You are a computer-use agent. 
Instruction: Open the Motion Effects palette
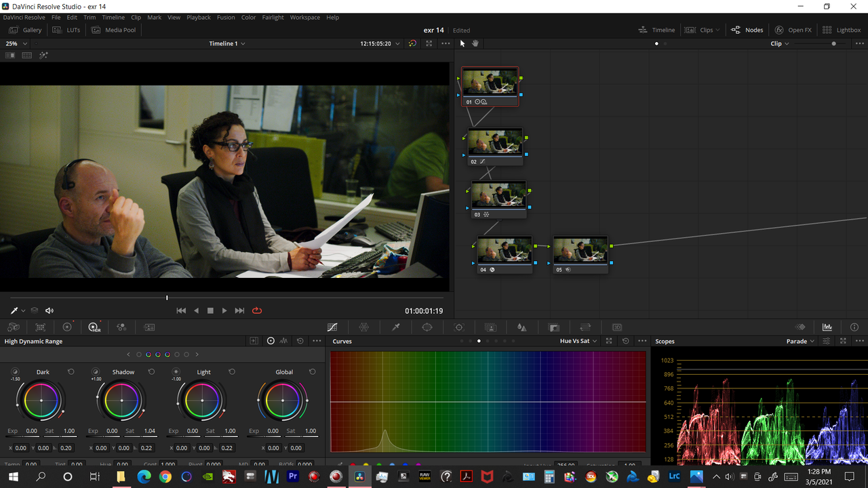click(x=149, y=327)
